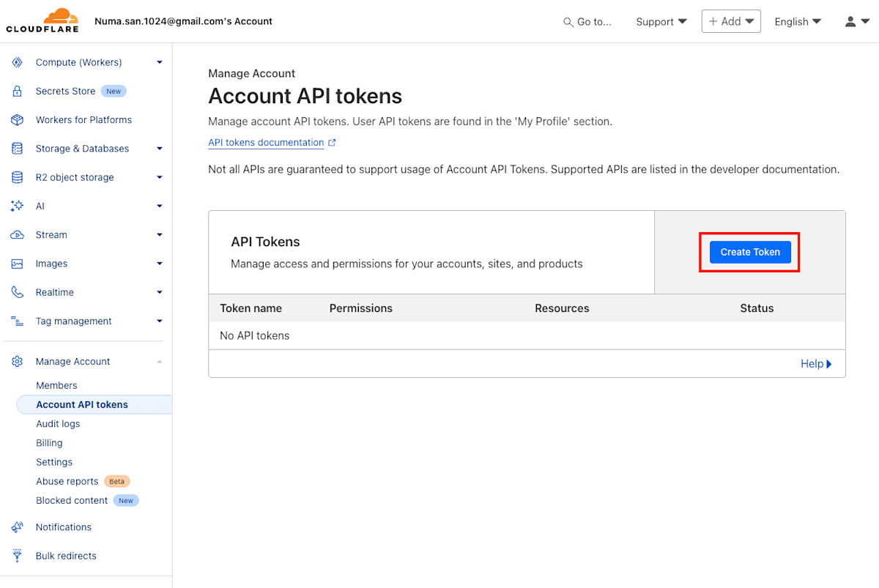Expand the R2 object storage chevron
This screenshot has height=588, width=879.
pos(160,177)
